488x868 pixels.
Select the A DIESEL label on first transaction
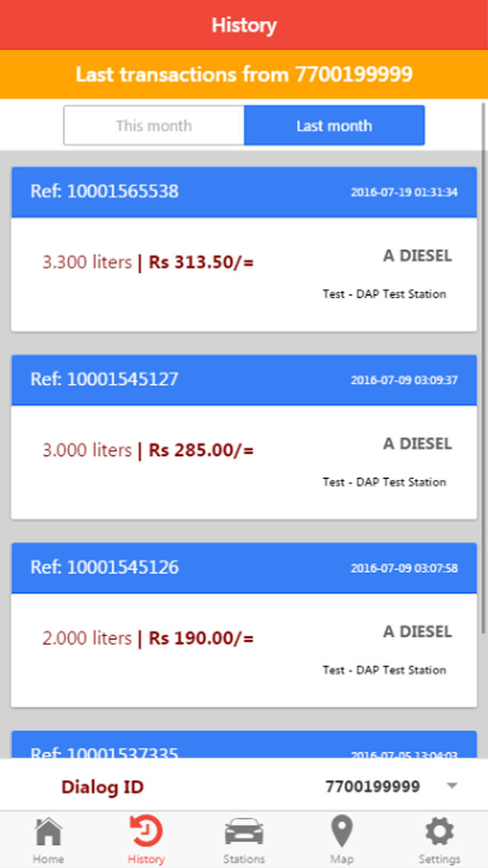click(417, 256)
